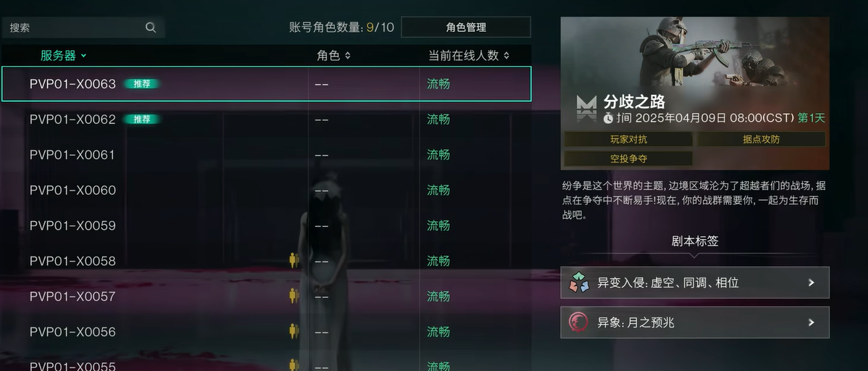Screen dimensions: 868x371
Task: Click the yellow player icon beside PVP01-X0057
Action: tap(293, 296)
